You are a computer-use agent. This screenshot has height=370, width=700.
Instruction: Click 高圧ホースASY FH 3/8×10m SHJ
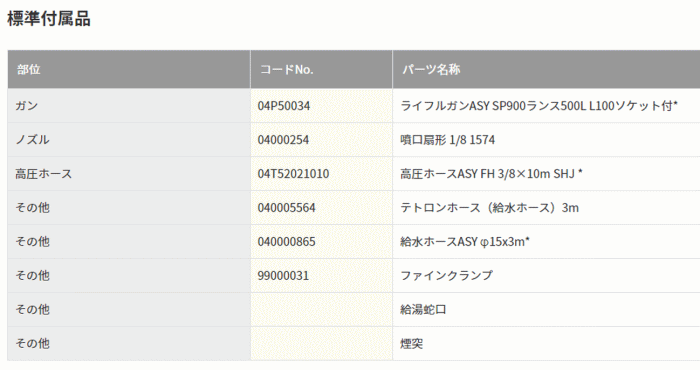(x=491, y=174)
